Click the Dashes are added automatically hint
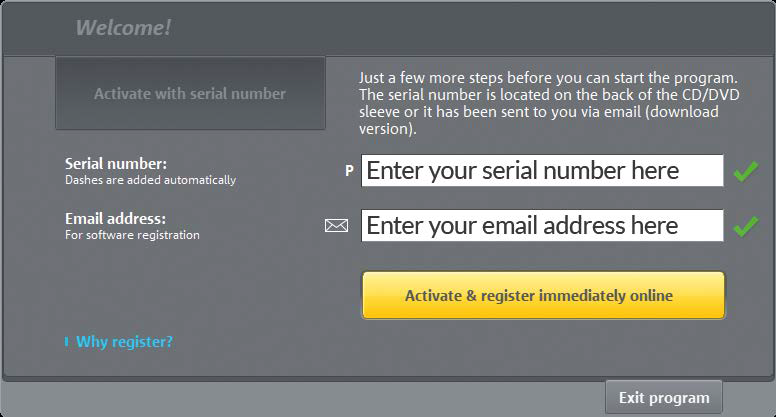 [x=150, y=181]
